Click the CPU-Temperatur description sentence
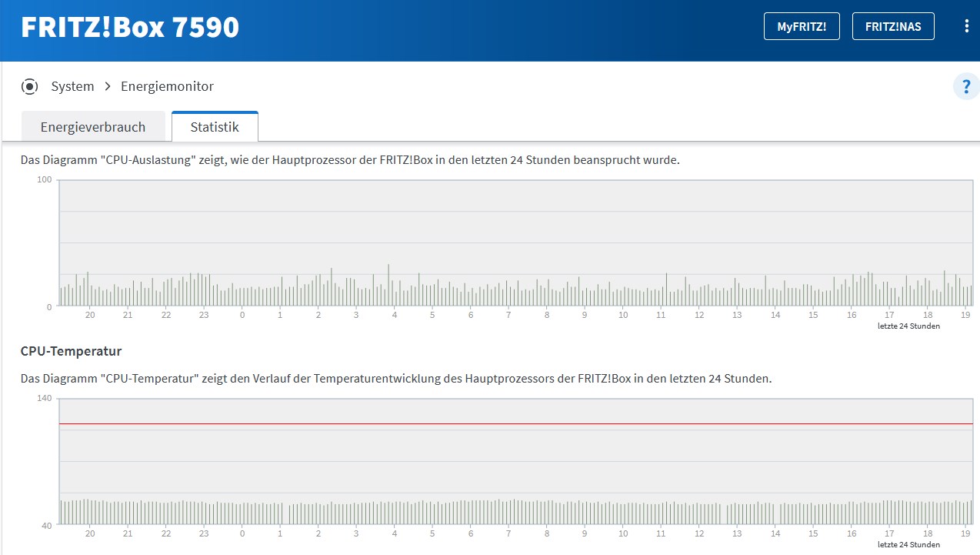 395,379
